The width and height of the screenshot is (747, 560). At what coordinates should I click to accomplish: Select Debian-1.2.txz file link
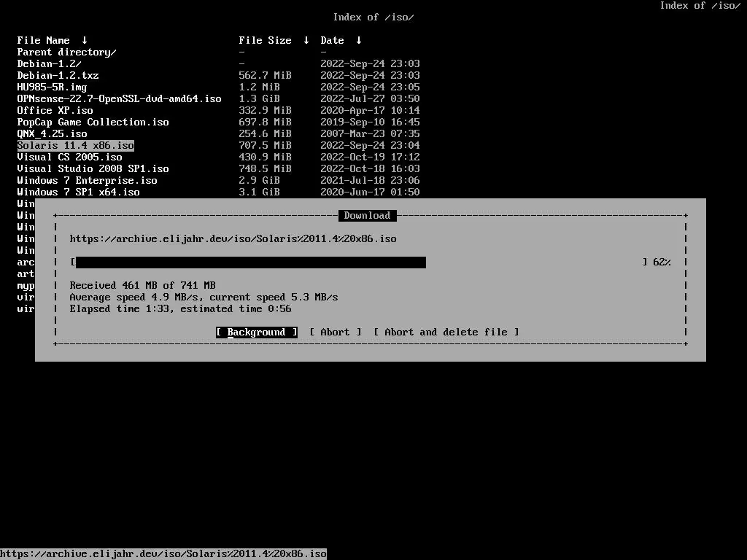coord(58,75)
